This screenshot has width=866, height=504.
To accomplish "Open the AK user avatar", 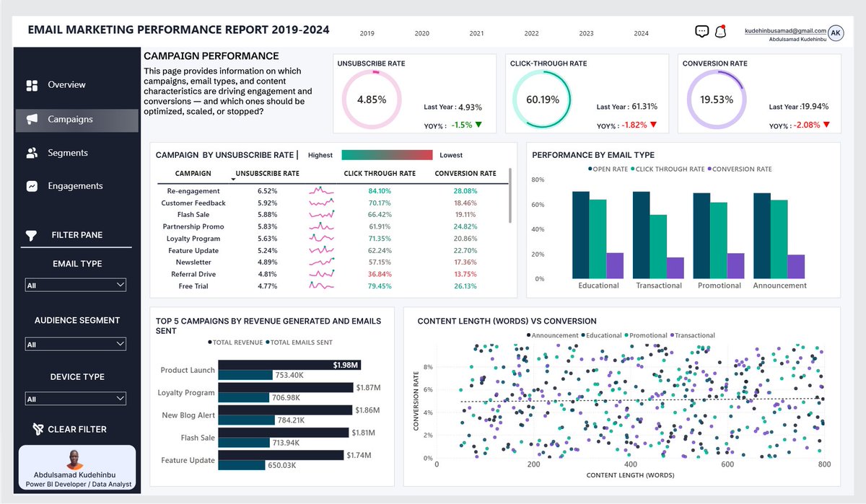I will (836, 32).
